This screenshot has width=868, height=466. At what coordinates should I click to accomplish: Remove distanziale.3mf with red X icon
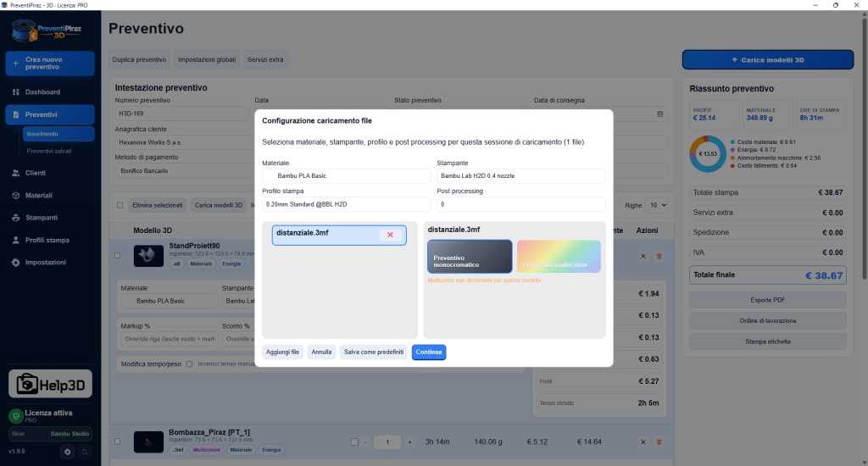tap(390, 235)
